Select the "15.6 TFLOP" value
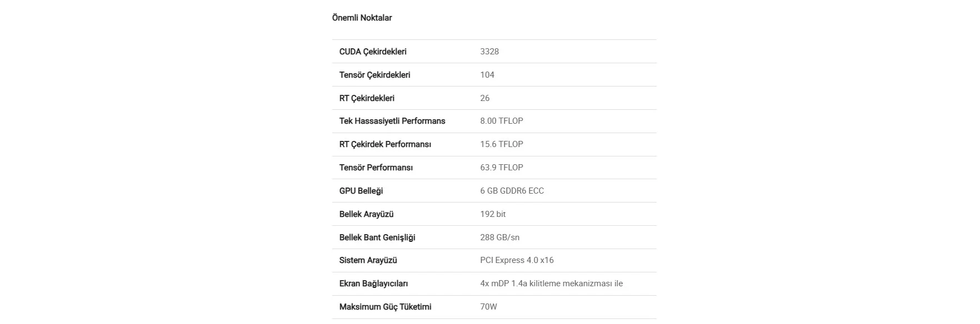The height and width of the screenshot is (324, 980). 502,144
